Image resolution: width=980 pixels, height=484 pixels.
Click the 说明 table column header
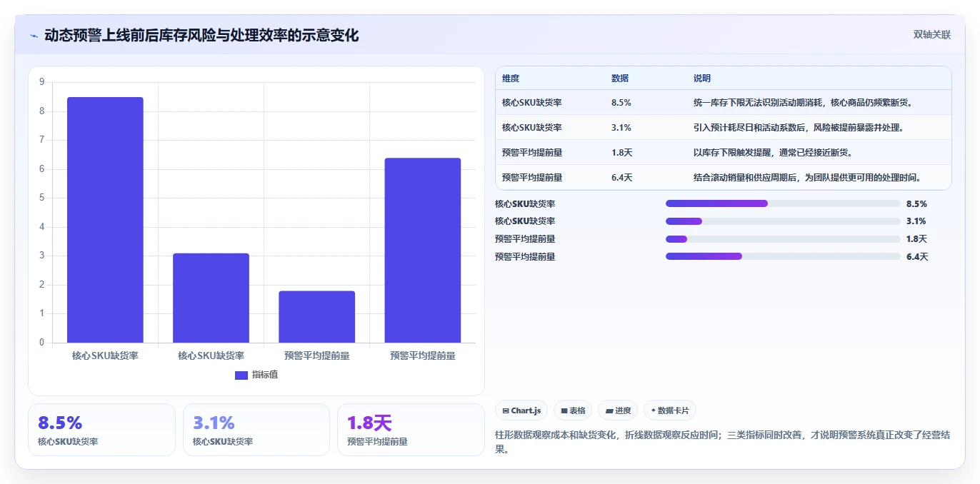click(702, 79)
